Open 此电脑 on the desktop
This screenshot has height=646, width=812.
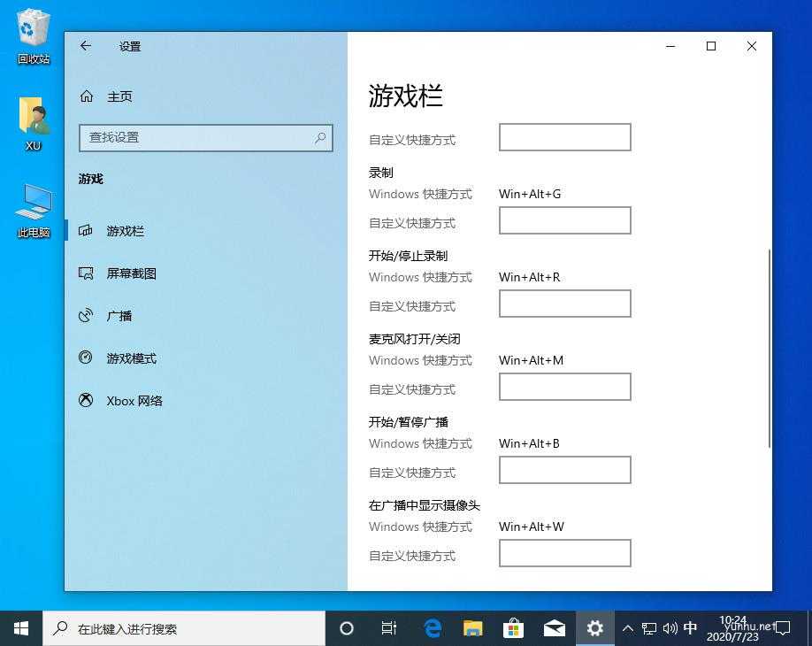[32, 208]
